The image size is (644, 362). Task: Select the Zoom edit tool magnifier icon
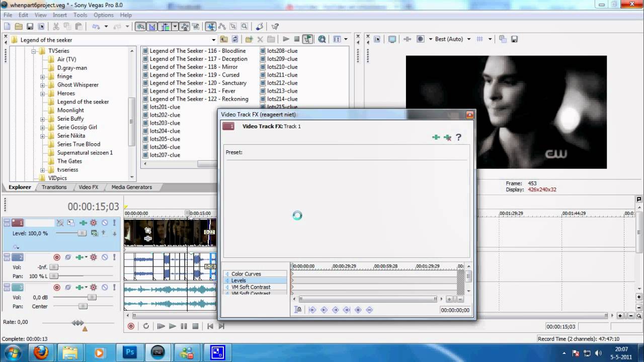[244, 27]
